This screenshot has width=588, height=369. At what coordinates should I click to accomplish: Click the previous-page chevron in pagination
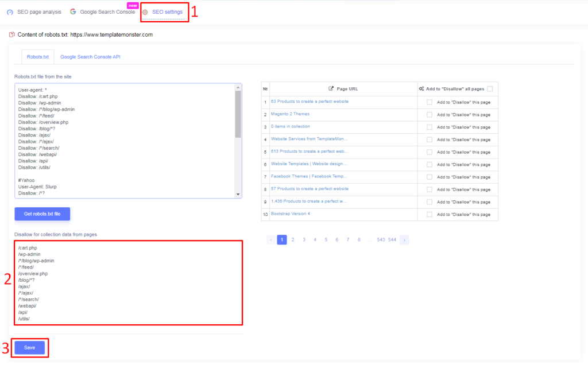pos(270,239)
